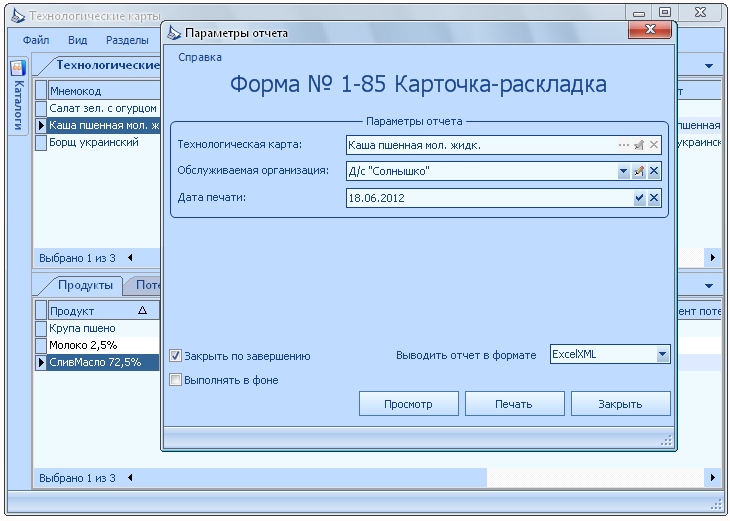Screen dimensions: 730x521
Task: Select the product row СливМасло 72,5%
Action: 103,362
